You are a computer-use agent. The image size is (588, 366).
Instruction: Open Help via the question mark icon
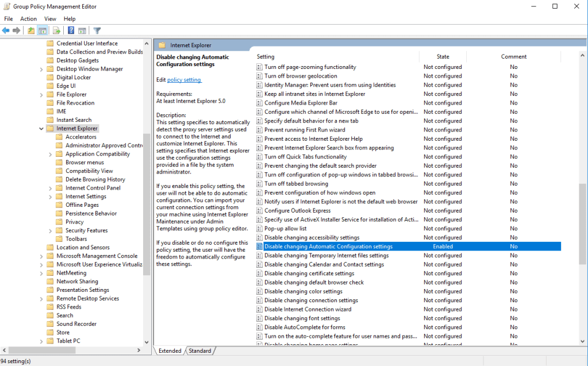(71, 30)
